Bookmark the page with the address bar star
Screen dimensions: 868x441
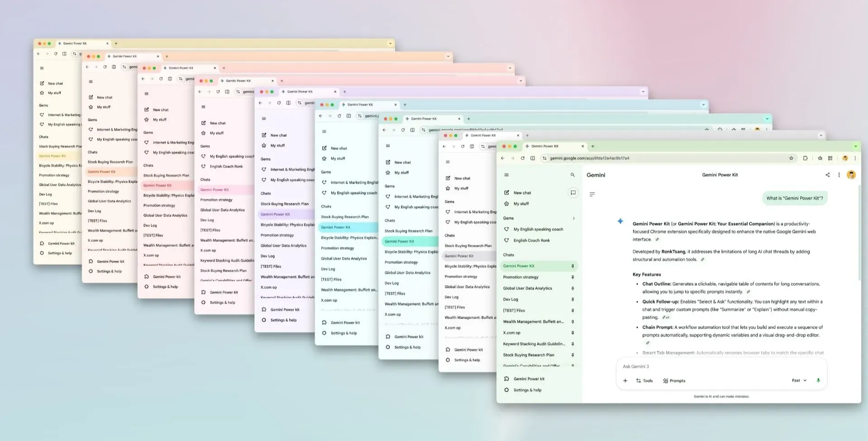click(791, 158)
